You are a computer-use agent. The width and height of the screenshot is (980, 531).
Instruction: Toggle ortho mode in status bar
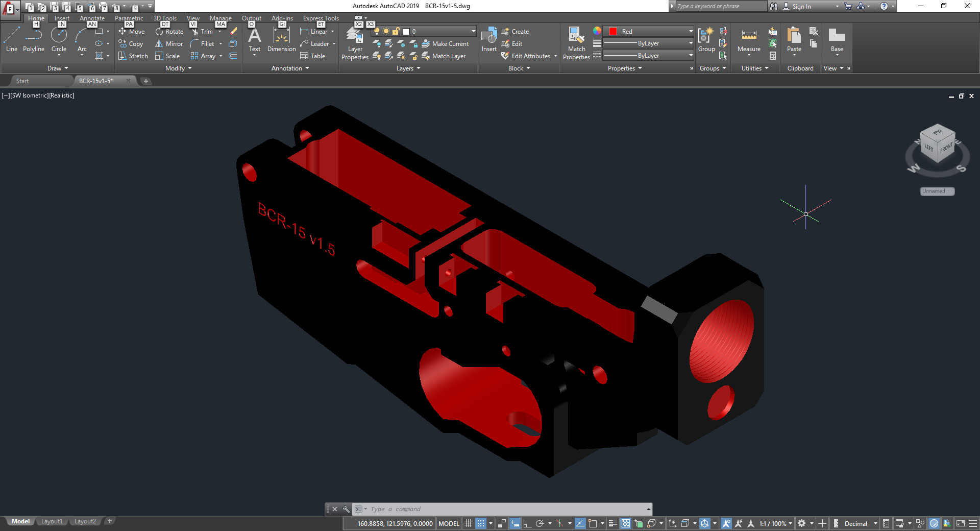[527, 523]
